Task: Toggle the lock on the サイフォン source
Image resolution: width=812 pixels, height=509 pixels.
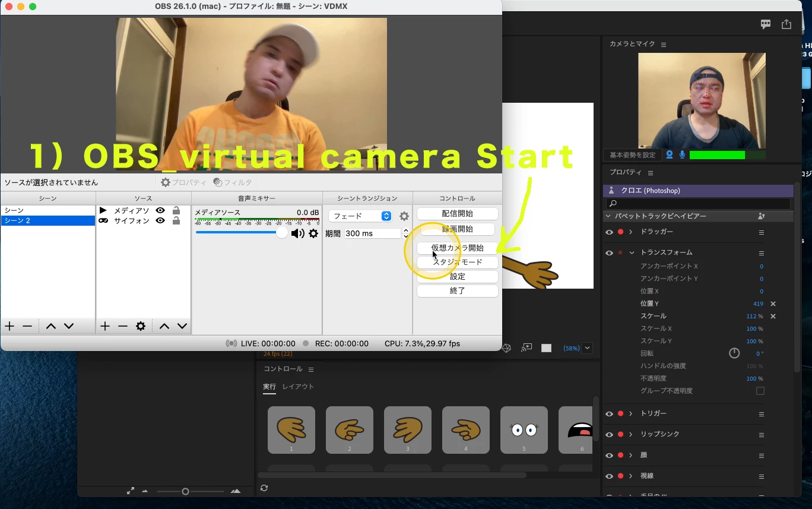Action: click(176, 221)
